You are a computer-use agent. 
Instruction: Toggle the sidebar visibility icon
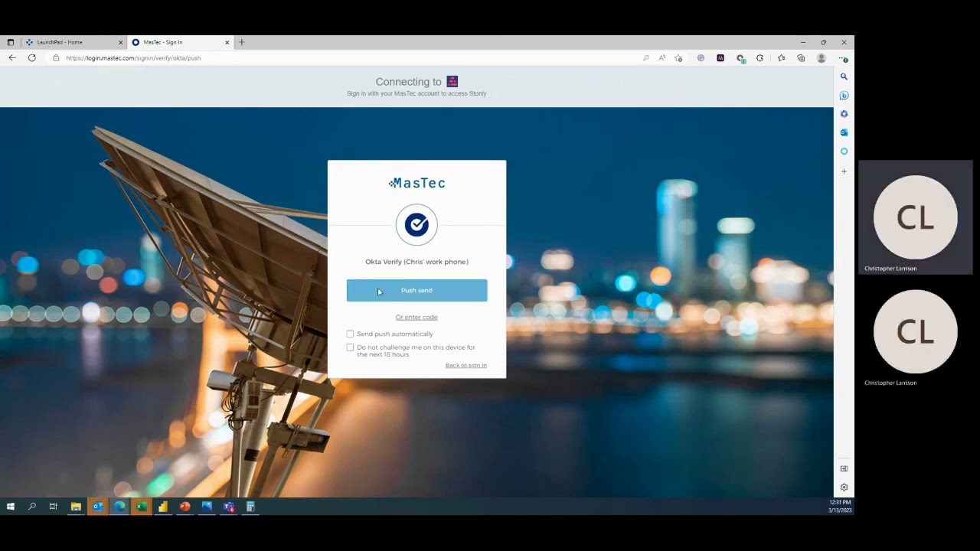[844, 468]
